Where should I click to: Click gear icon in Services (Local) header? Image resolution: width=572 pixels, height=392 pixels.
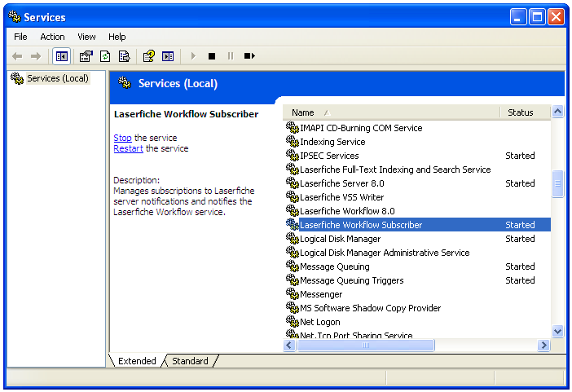(x=125, y=83)
